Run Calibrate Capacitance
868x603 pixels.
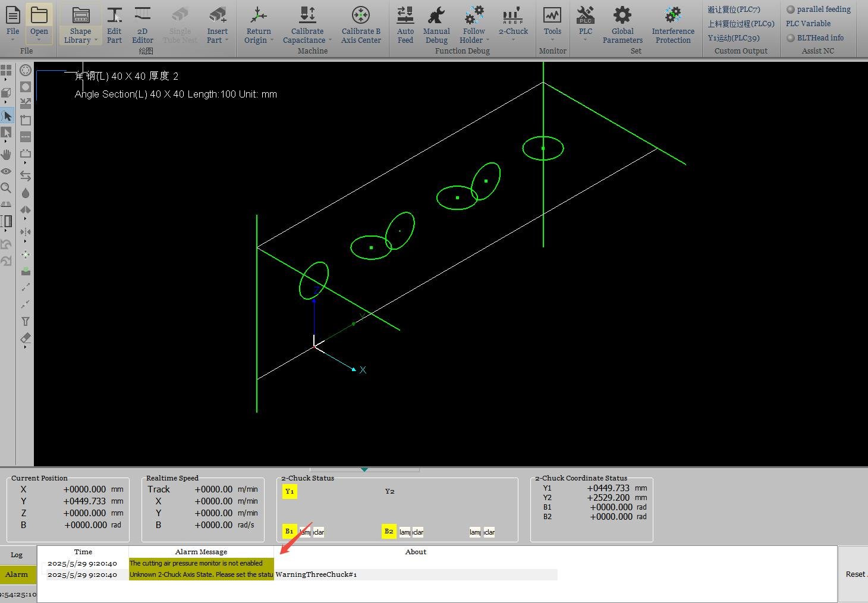pyautogui.click(x=307, y=25)
